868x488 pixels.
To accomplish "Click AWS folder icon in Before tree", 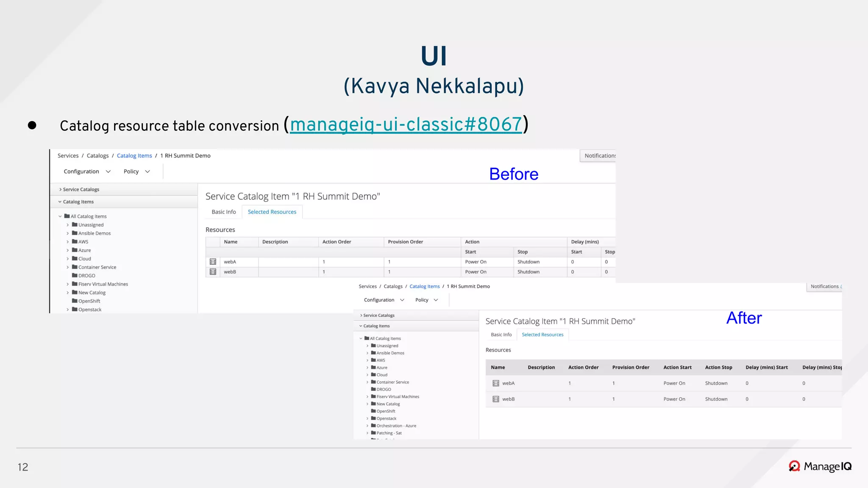I will coord(75,241).
